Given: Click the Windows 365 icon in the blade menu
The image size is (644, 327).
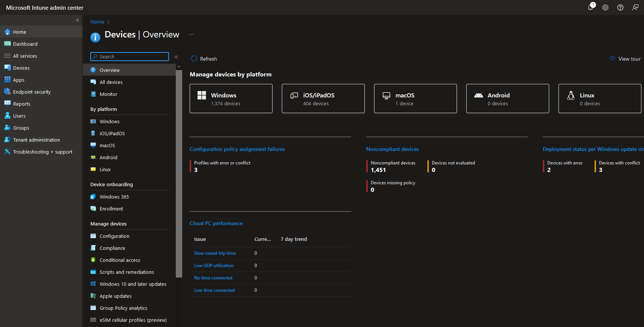Looking at the screenshot, I should (93, 197).
